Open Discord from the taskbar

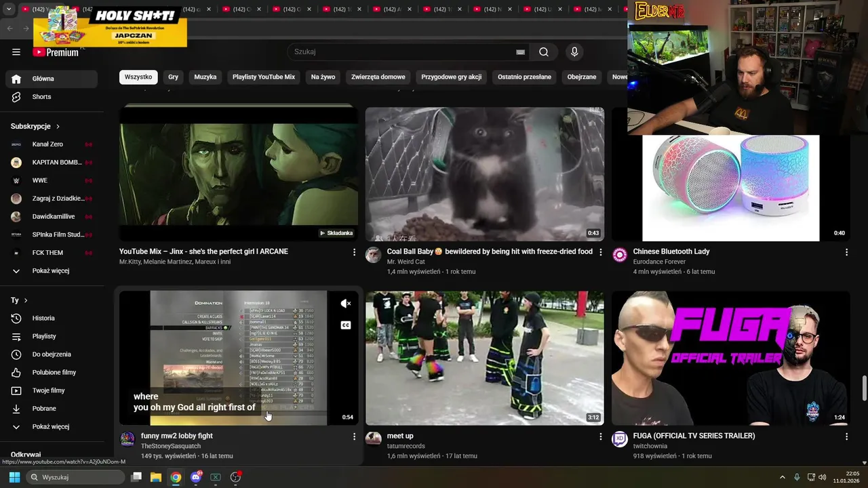point(196,477)
